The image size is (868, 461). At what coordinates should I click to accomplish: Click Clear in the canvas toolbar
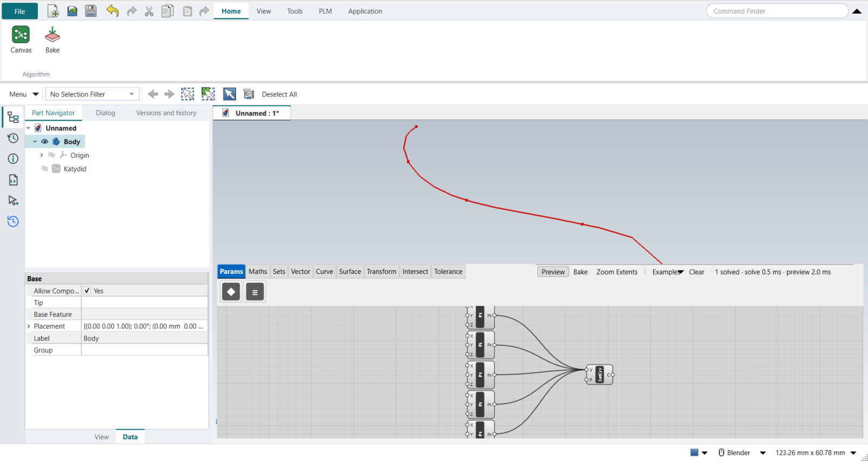pos(697,272)
